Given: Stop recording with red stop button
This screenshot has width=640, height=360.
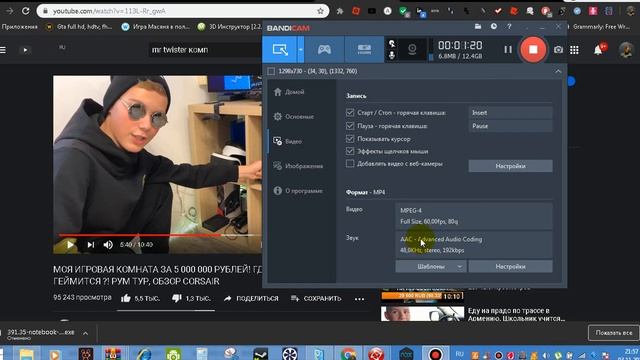Looking at the screenshot, I should [533, 50].
